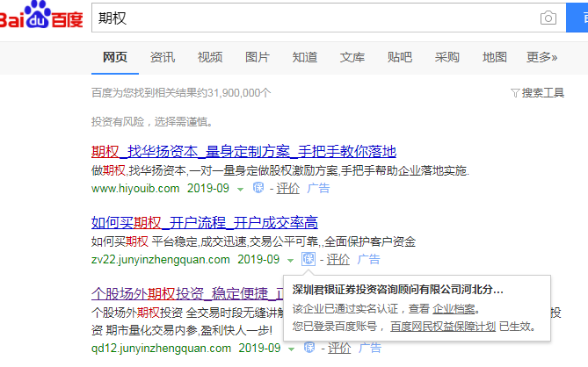Click popup title 深圳君银证券投资咨询顾问有限公司河北分…
This screenshot has width=588, height=367.
coord(397,290)
